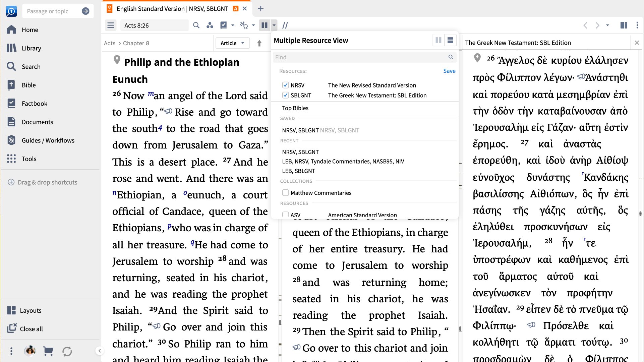Open the panel contents hamburger menu

[x=111, y=25]
